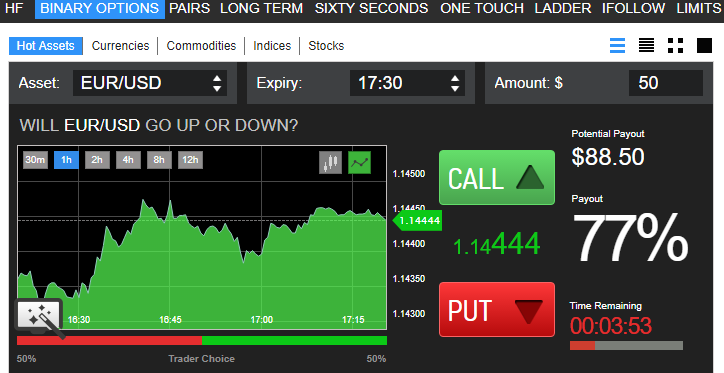
Task: Click the large green 1.14444 price
Action: [497, 244]
